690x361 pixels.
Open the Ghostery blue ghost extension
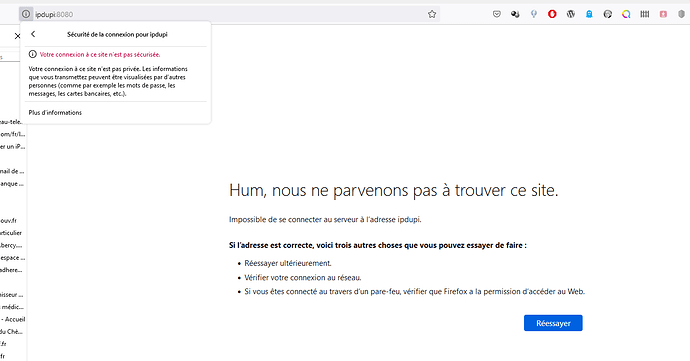pyautogui.click(x=589, y=14)
